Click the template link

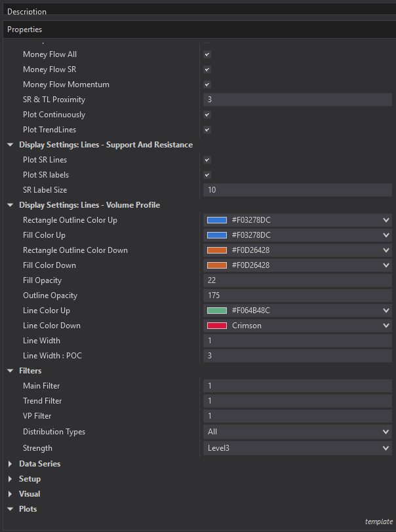(378, 522)
